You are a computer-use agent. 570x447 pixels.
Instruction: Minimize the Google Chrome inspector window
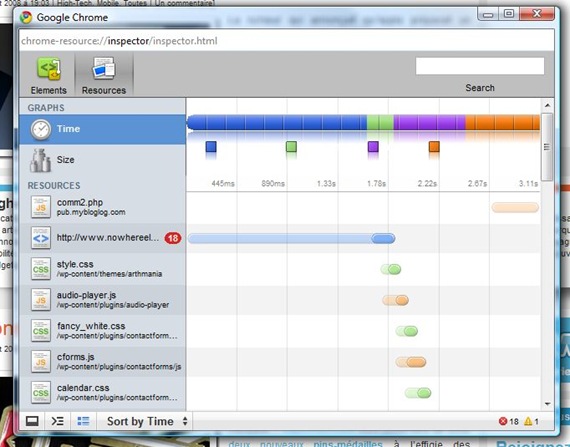pos(488,14)
